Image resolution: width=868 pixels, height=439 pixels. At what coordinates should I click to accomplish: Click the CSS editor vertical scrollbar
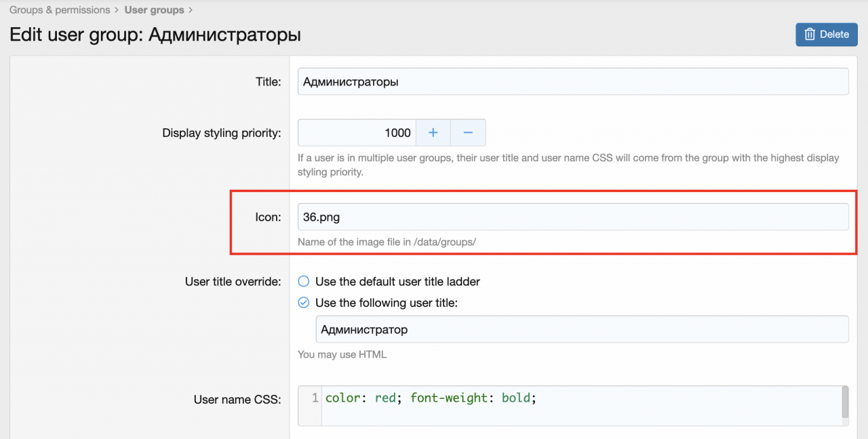click(845, 402)
